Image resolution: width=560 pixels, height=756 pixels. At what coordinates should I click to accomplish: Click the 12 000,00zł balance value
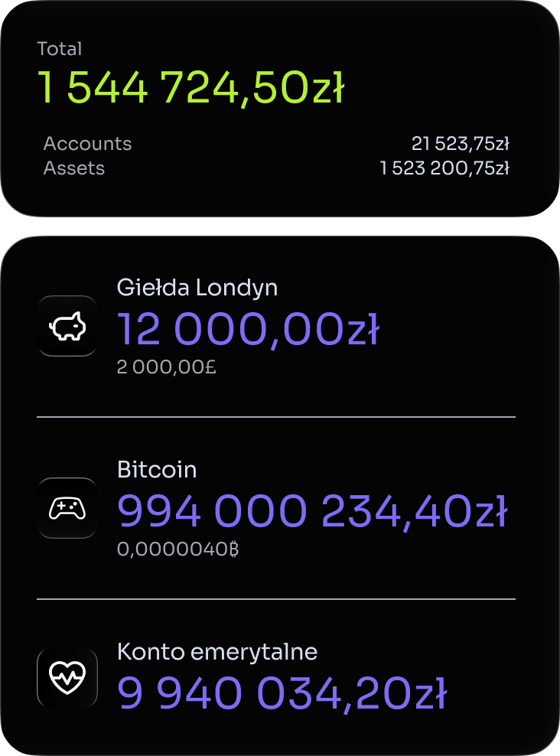point(248,330)
